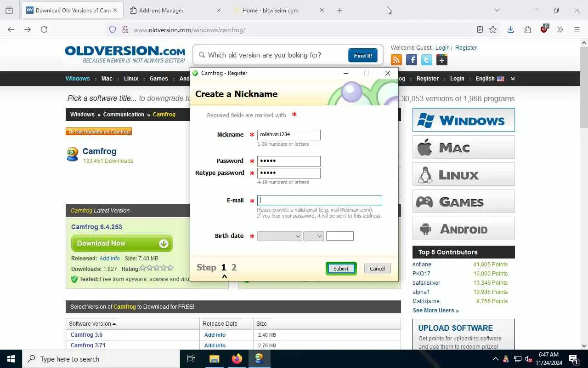
Task: Open Task View on the taskbar
Action: pyautogui.click(x=191, y=359)
